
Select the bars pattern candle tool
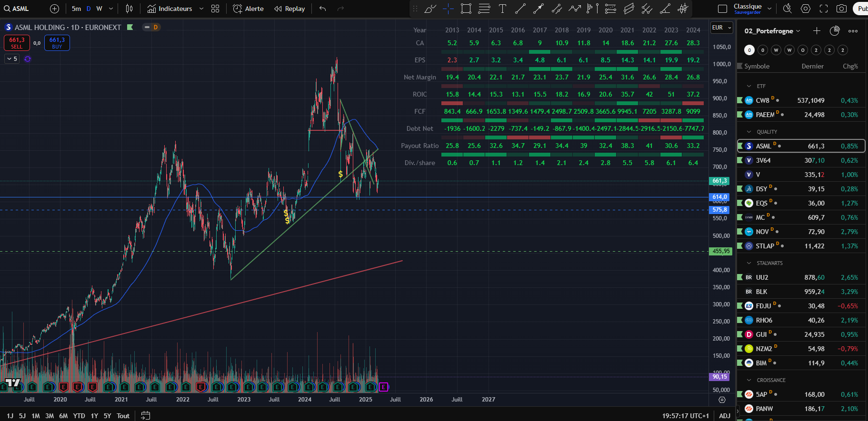pyautogui.click(x=683, y=9)
